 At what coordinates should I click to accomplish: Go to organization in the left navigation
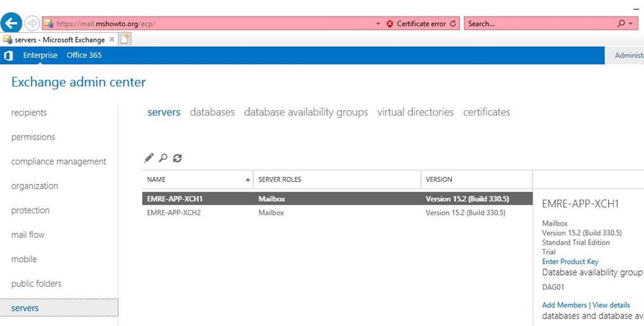tap(34, 186)
